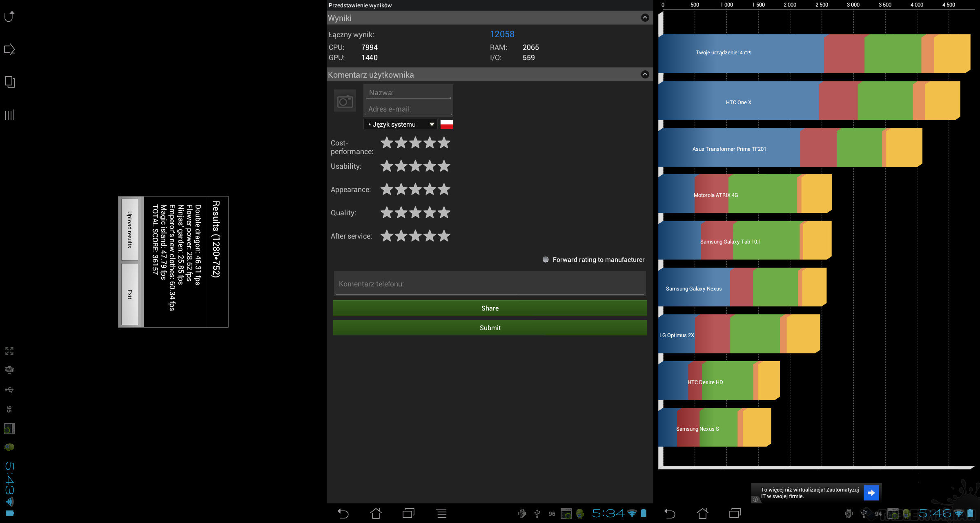Enable Forward rating to manufacturer
Image resolution: width=980 pixels, height=523 pixels.
546,259
